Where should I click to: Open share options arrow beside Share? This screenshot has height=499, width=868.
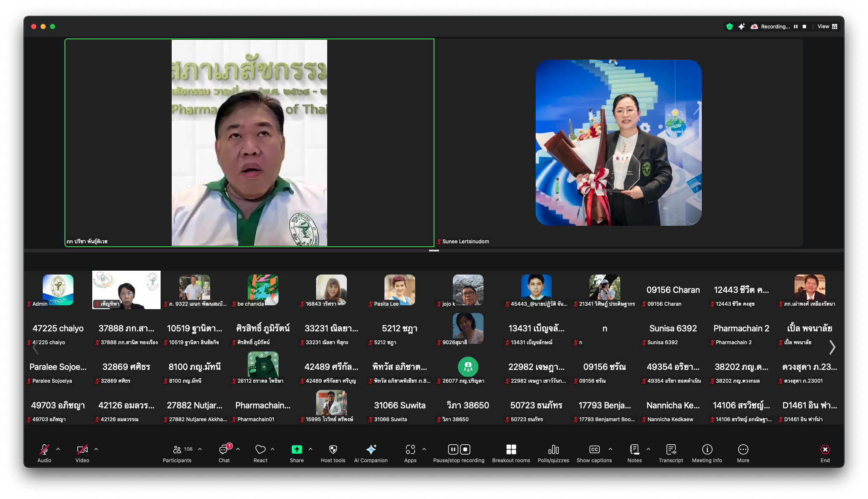coord(311,449)
